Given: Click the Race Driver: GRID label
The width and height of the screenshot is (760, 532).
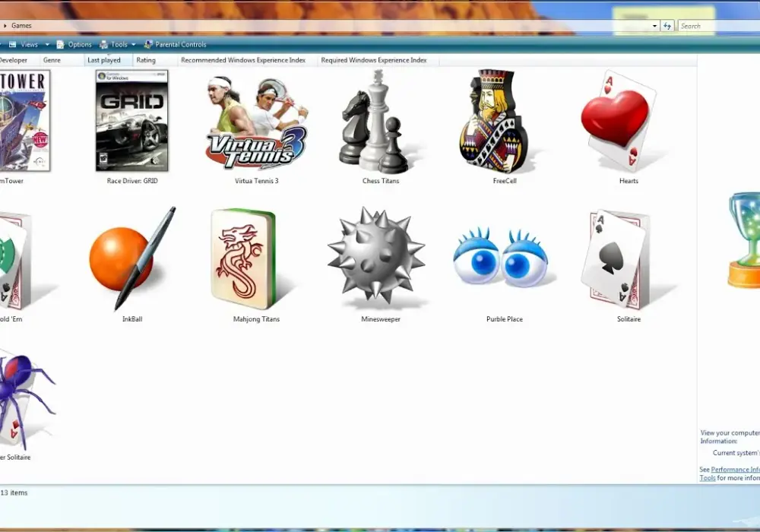Looking at the screenshot, I should point(132,181).
